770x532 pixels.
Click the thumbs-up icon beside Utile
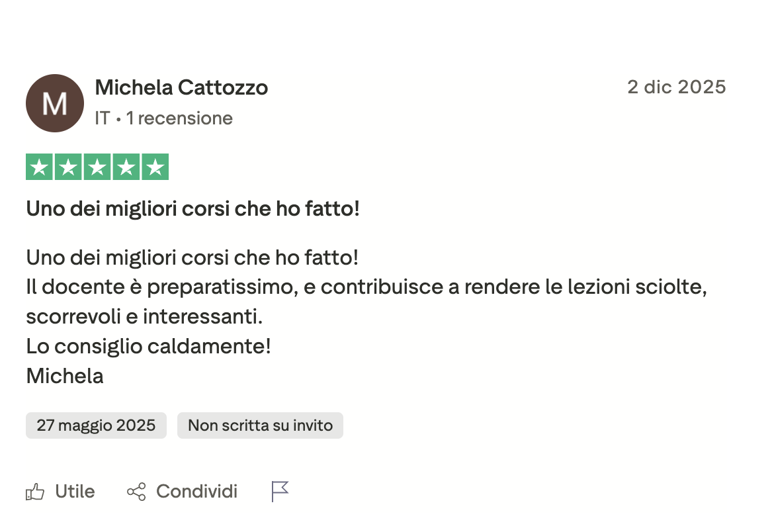tap(35, 492)
